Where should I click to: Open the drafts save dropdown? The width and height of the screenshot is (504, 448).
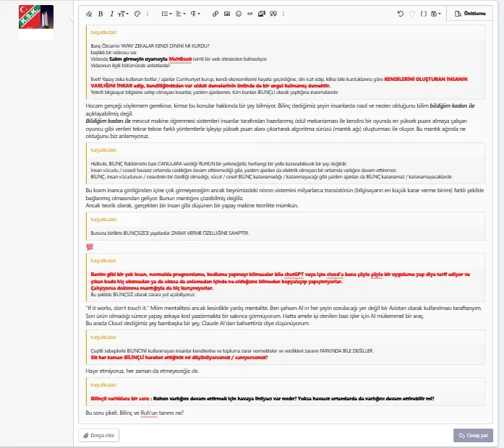436,14
